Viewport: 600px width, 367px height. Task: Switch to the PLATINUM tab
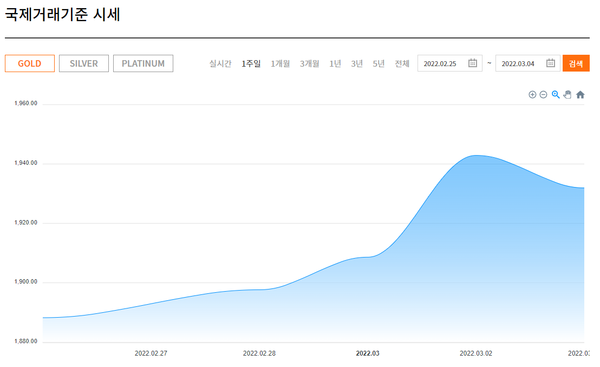point(143,64)
